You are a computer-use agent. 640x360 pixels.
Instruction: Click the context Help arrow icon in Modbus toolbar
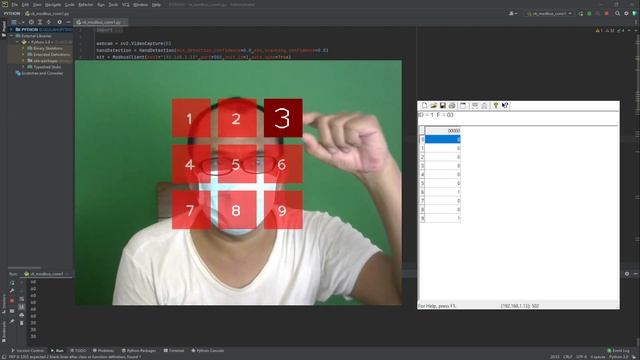click(505, 106)
